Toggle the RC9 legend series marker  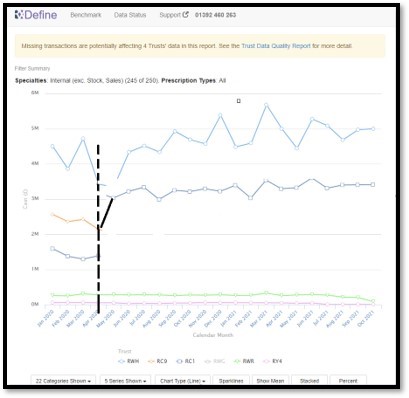point(151,361)
